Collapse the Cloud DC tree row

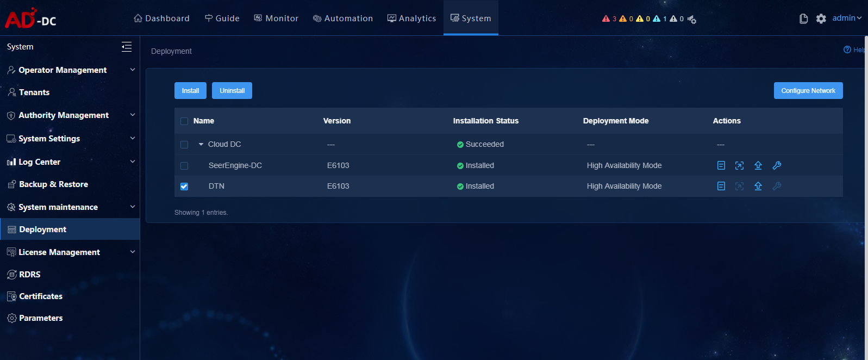point(201,144)
